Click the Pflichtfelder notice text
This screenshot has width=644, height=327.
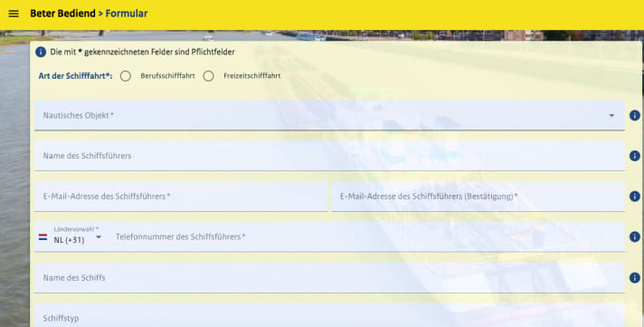point(142,53)
